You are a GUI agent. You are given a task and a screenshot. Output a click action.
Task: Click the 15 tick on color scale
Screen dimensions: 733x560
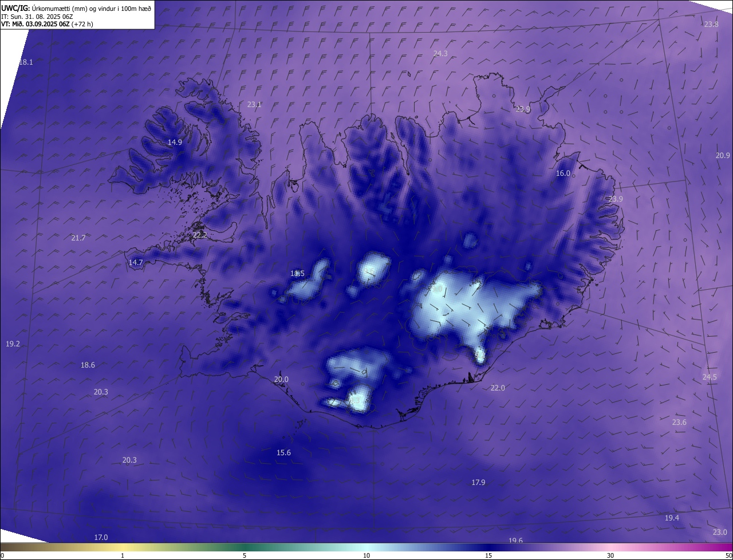488,555
